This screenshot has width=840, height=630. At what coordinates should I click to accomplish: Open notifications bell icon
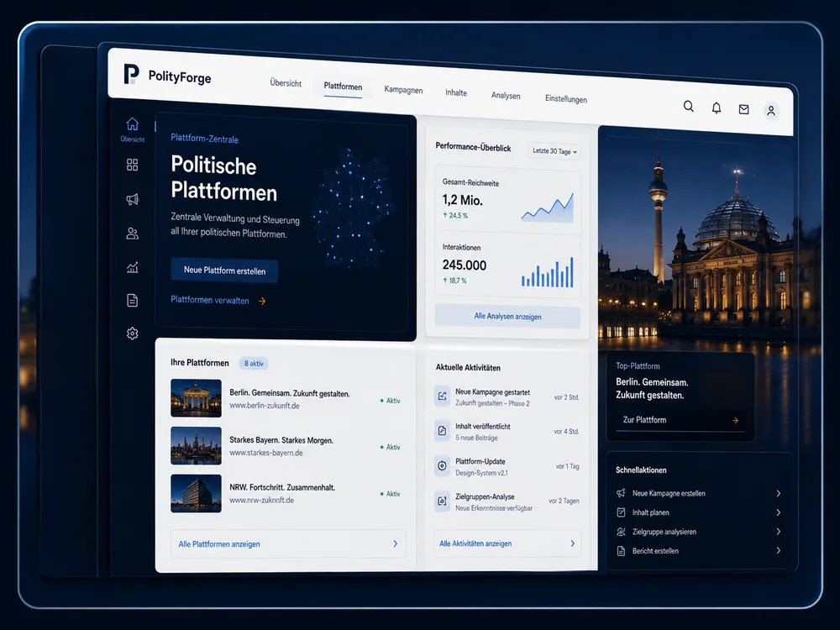coord(717,108)
